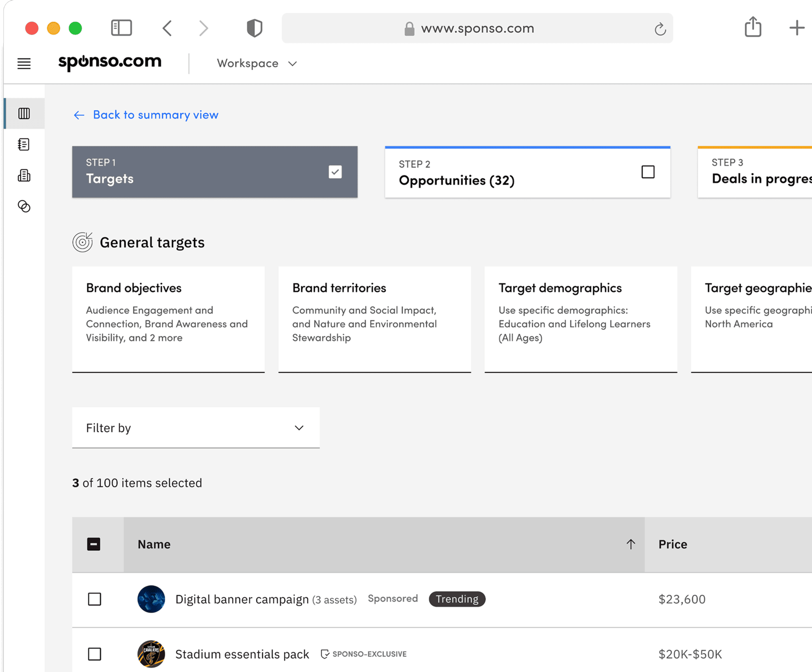Check the Digital banner campaign row checkbox

pyautogui.click(x=95, y=599)
